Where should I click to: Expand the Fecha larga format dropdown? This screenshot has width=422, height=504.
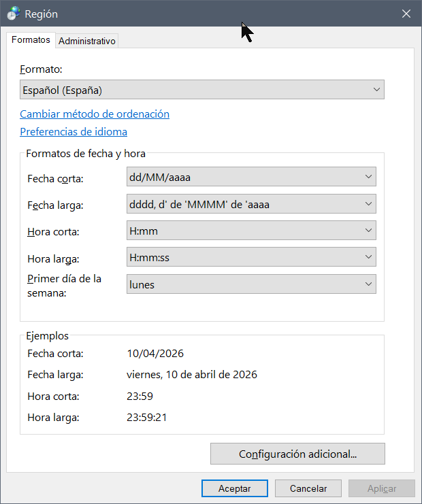pos(251,204)
